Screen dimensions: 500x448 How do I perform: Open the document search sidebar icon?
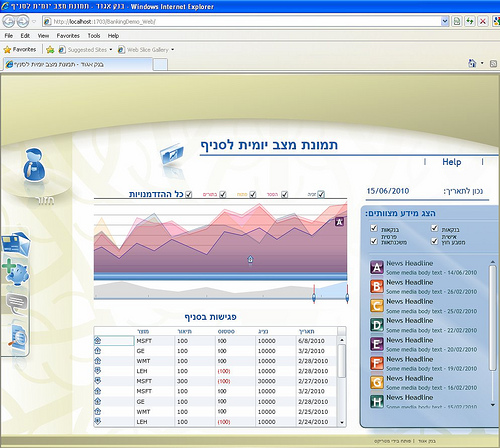coord(18,338)
